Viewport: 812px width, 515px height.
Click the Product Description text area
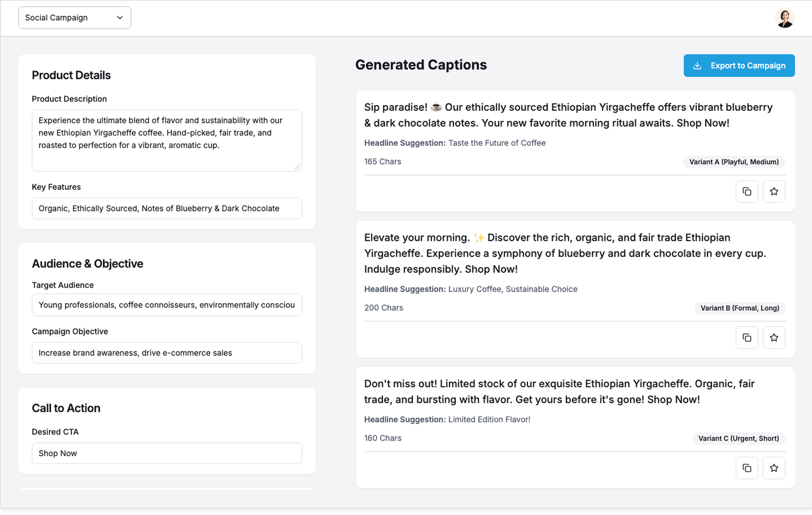click(167, 140)
